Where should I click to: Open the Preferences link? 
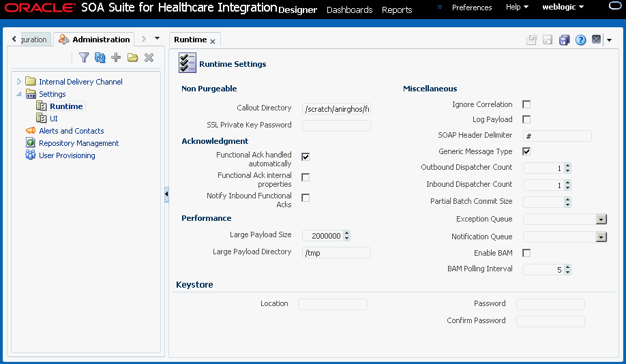472,7
